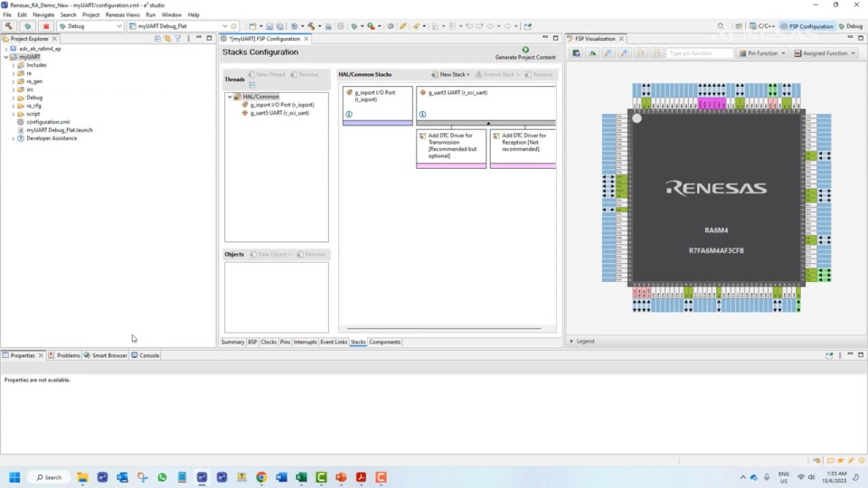The width and height of the screenshot is (868, 488).
Task: Click second FSP Visualization toolbar icon
Action: tap(592, 53)
